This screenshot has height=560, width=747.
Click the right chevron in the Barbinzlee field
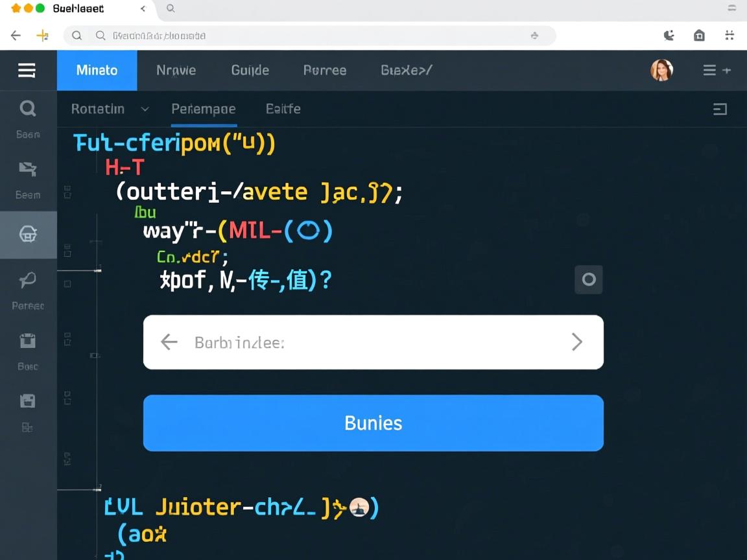coord(576,342)
